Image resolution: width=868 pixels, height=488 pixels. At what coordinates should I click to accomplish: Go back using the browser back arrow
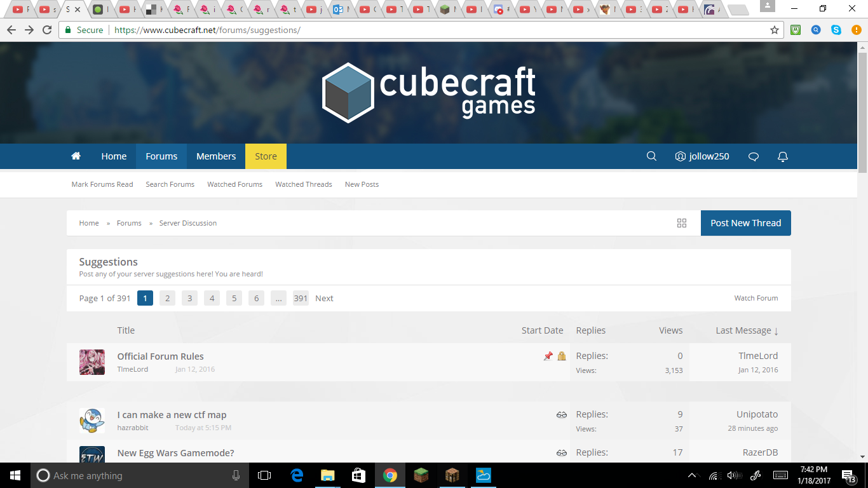[11, 30]
